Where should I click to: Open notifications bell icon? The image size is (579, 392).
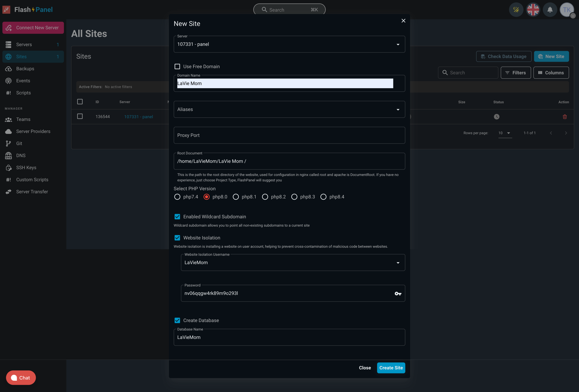pos(550,10)
